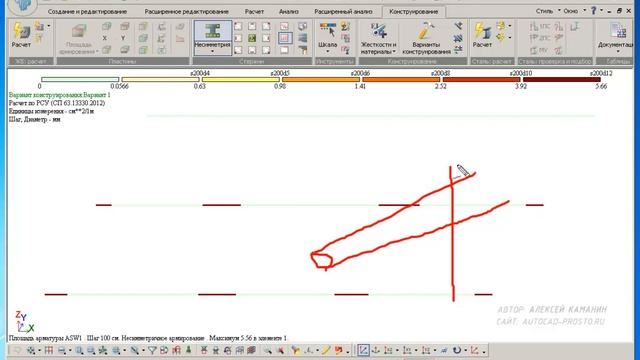640x360 pixels.
Task: Click the help question mark icon
Action: pyautogui.click(x=593, y=11)
